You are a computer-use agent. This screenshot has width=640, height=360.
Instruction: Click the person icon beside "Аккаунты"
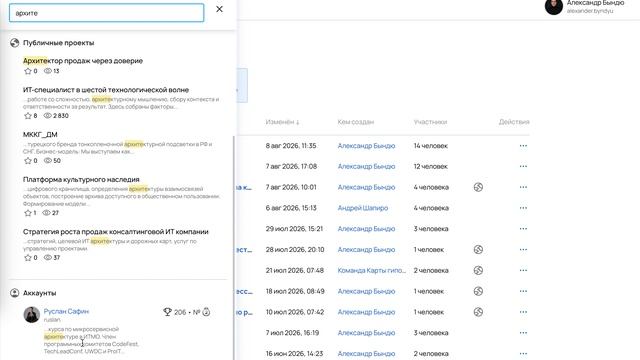[x=15, y=293]
